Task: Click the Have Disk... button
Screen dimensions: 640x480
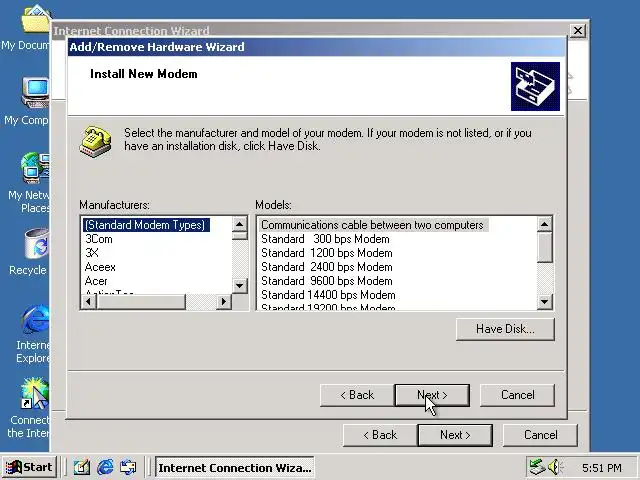Action: [x=505, y=329]
